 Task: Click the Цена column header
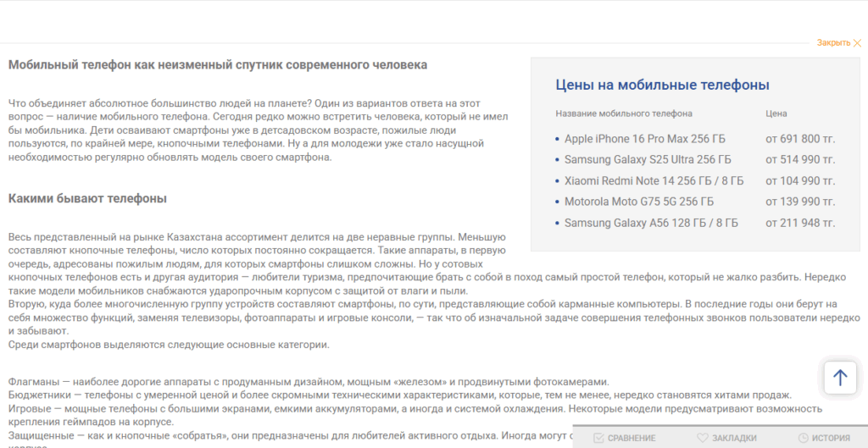[776, 113]
